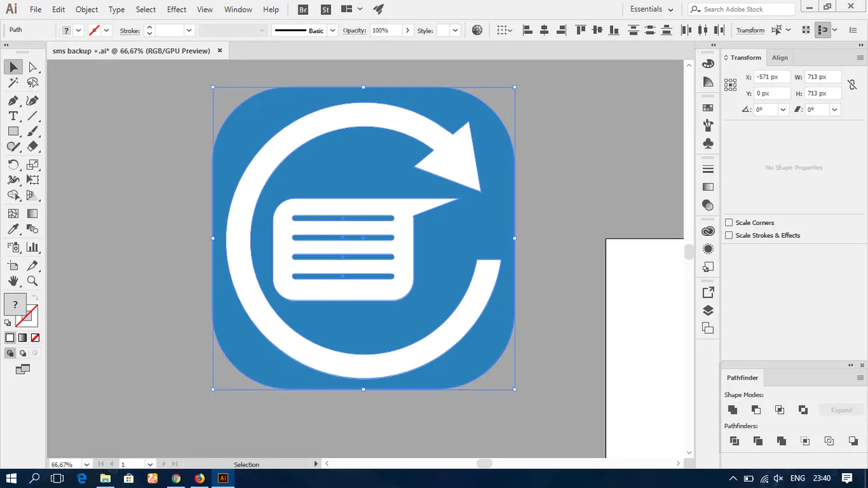The width and height of the screenshot is (868, 488).
Task: Select the Rotate tool
Action: (x=14, y=165)
